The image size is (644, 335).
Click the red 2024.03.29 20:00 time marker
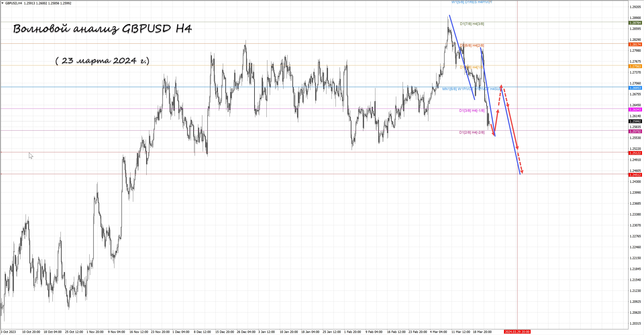pos(517,332)
